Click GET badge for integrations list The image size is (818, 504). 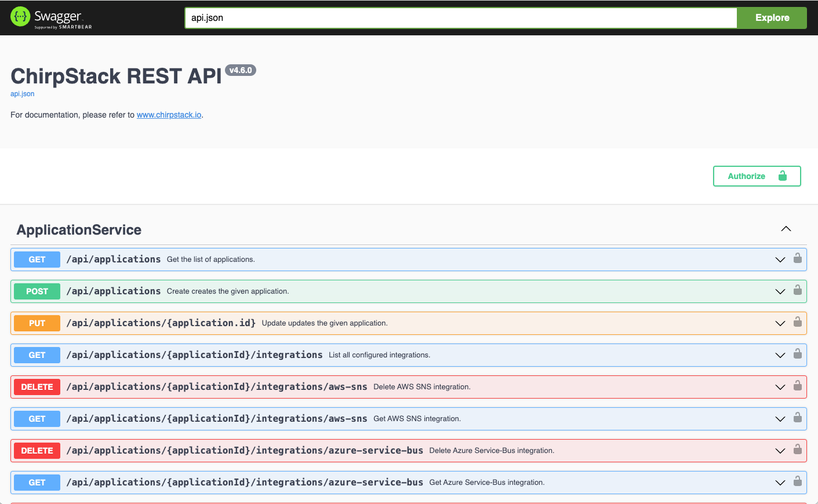click(x=37, y=355)
